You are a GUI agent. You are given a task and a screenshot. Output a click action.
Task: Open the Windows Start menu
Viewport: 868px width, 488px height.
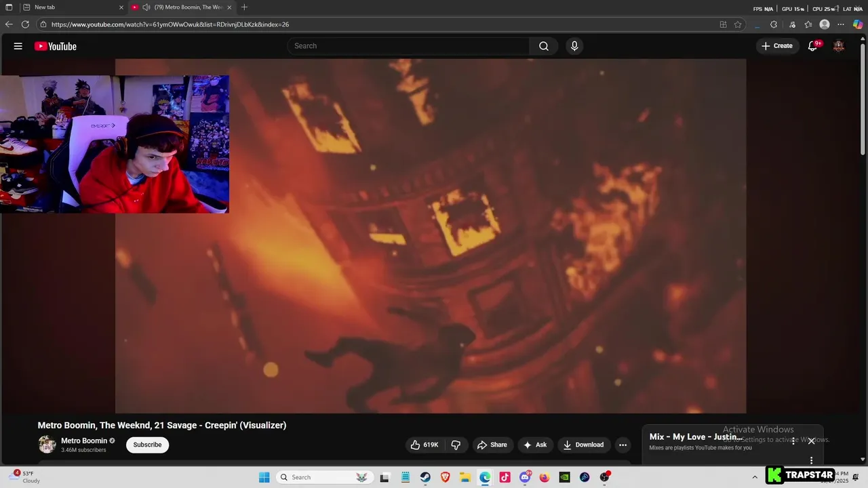(264, 477)
